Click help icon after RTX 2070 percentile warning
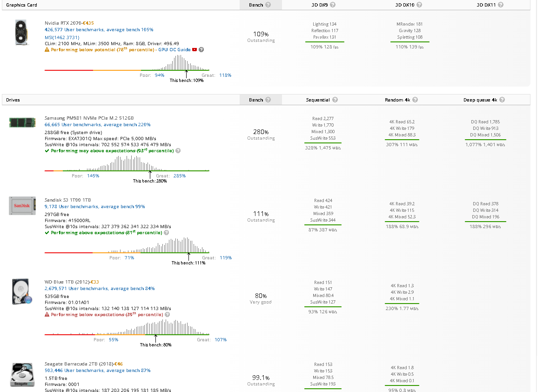Screen dimensions: 557x392 pyautogui.click(x=201, y=49)
